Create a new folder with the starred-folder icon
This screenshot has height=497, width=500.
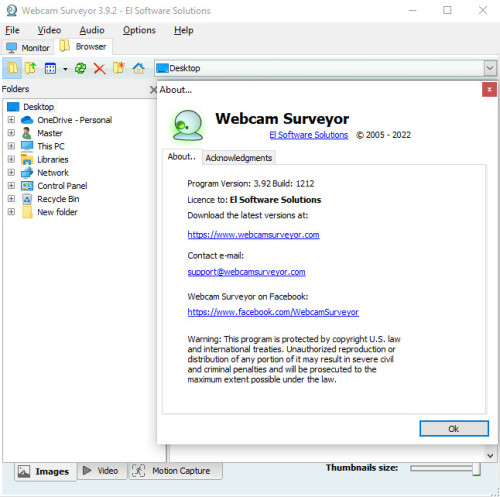point(118,68)
